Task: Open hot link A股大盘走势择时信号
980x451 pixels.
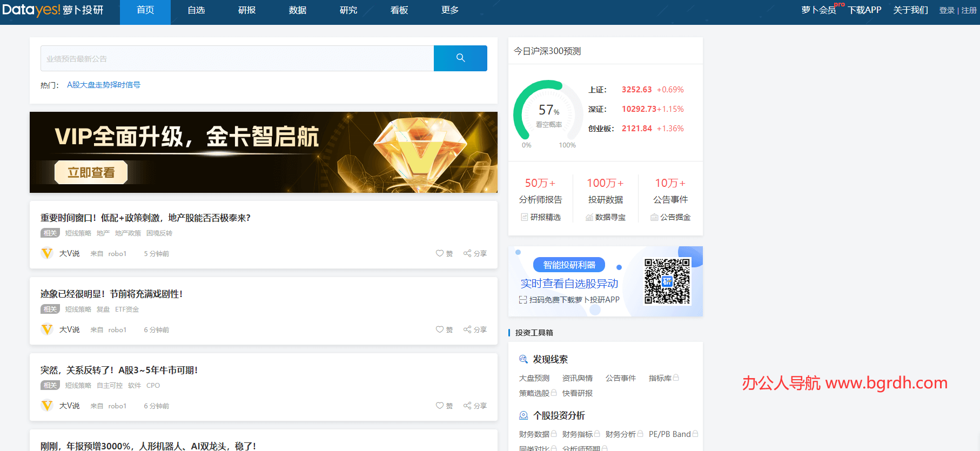Action: [104, 85]
